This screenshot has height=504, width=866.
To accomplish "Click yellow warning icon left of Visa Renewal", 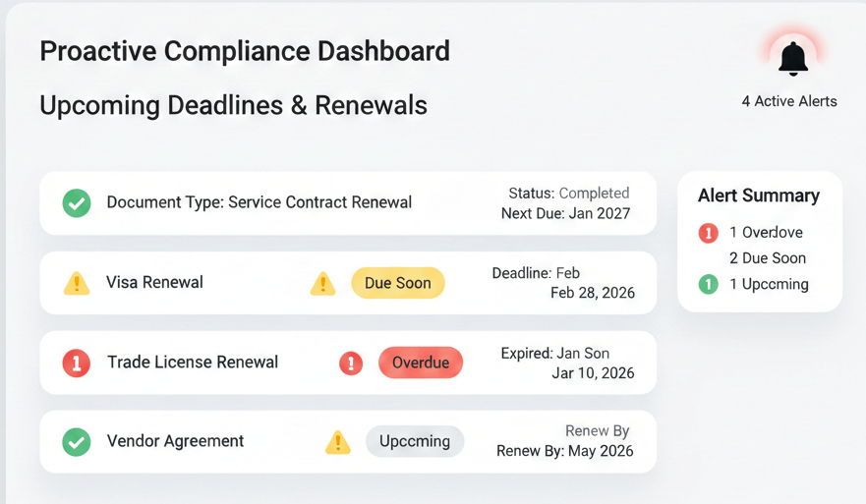I will click(77, 283).
